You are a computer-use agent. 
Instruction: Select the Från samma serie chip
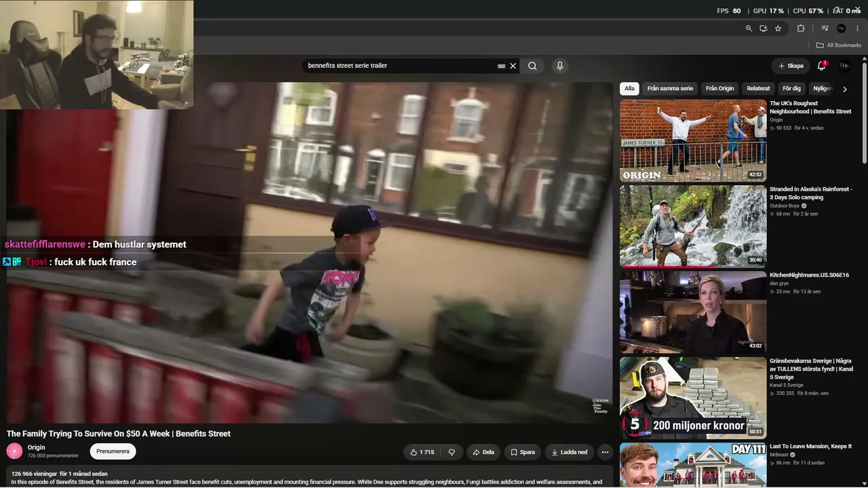(x=670, y=89)
